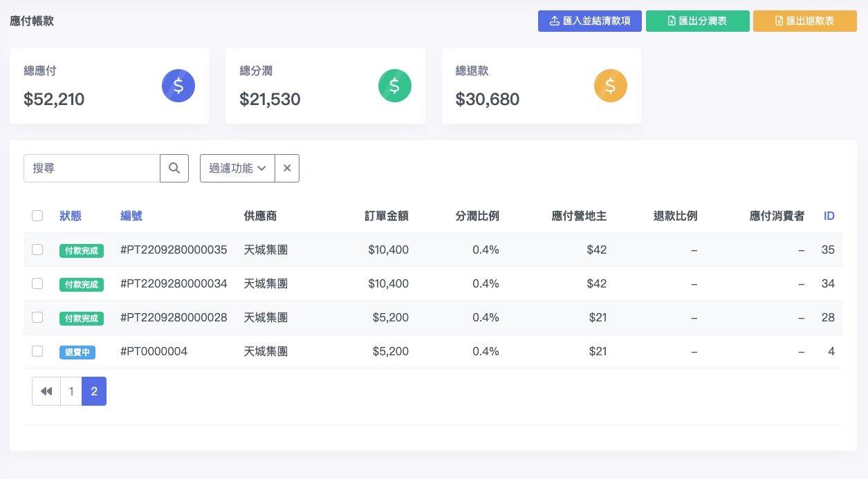Export the 分潤表 with green button
The image size is (868, 479).
[x=697, y=21]
